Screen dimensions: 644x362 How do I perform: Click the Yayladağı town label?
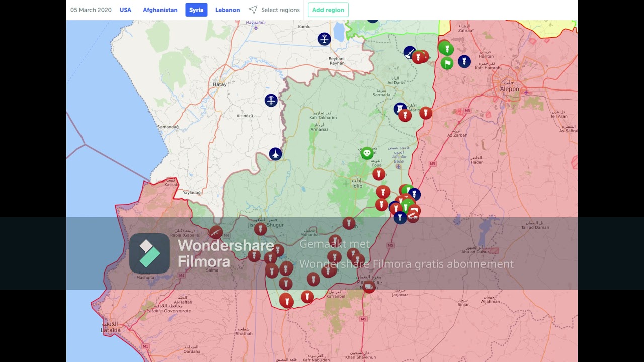pyautogui.click(x=192, y=193)
